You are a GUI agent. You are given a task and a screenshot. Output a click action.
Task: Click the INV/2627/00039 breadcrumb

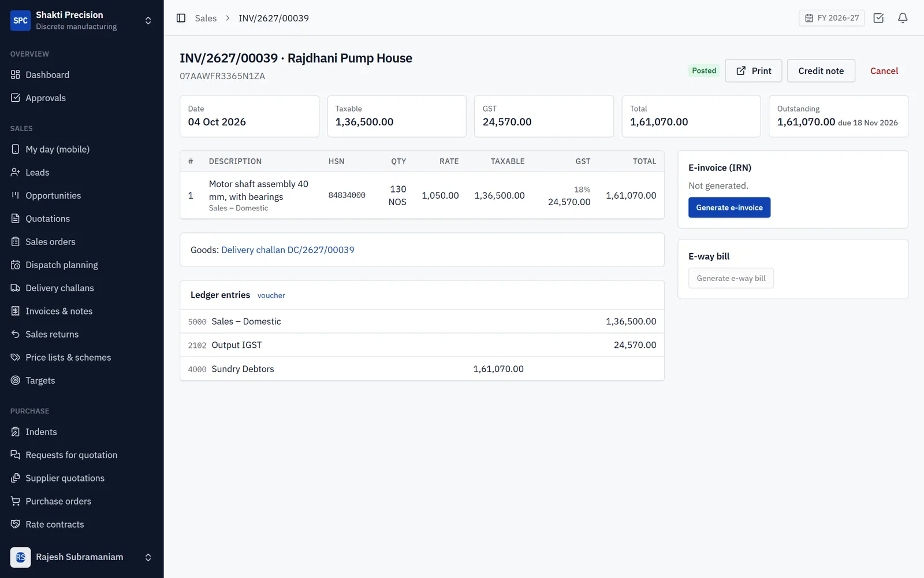[274, 18]
